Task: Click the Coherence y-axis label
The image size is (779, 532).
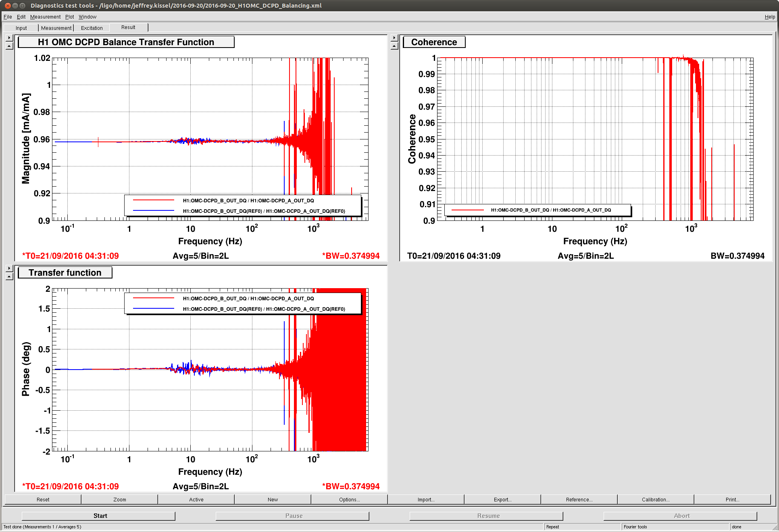Action: point(412,139)
